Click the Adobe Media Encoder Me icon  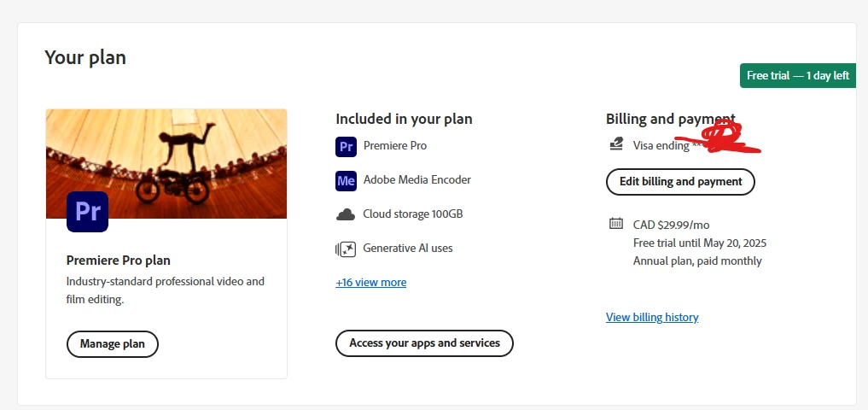click(346, 180)
